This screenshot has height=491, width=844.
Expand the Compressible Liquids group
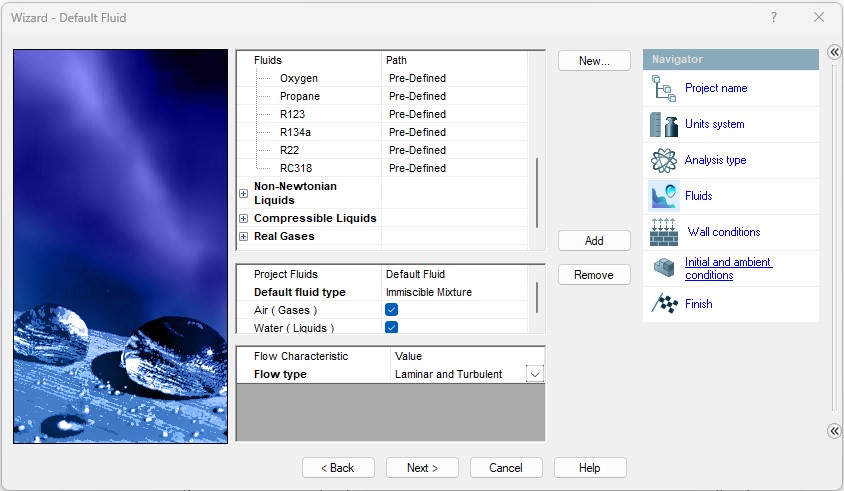tap(243, 218)
